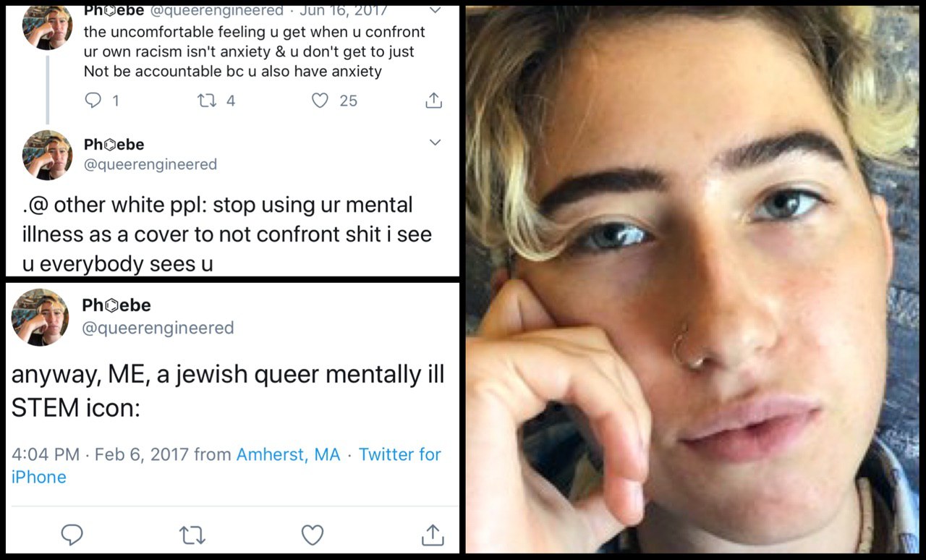Like the jewish queer STEM icon tweet
The width and height of the screenshot is (926, 560).
(x=312, y=535)
